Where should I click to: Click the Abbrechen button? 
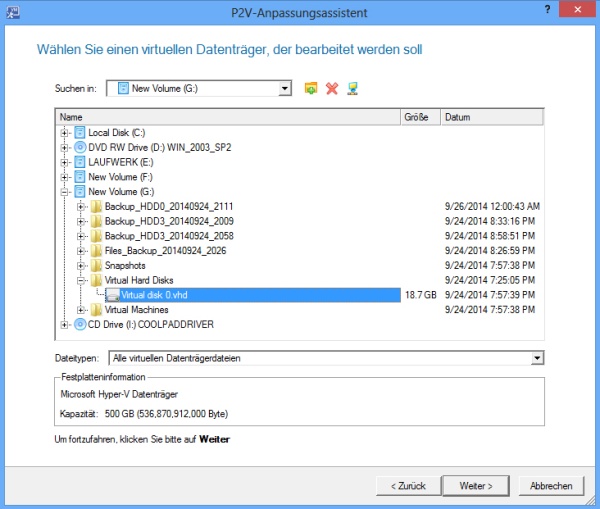pos(551,486)
